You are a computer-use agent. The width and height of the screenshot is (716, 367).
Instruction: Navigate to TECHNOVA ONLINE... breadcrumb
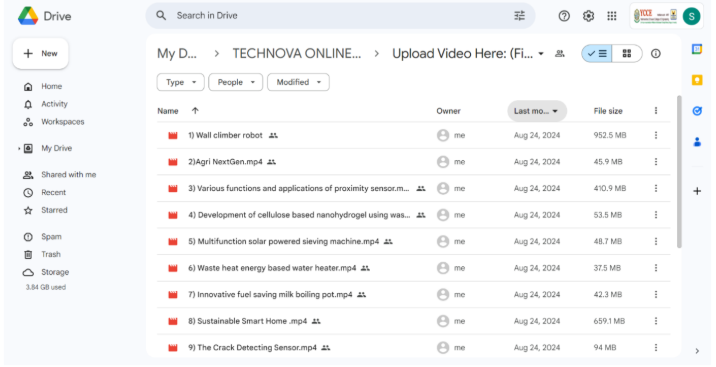click(x=297, y=54)
